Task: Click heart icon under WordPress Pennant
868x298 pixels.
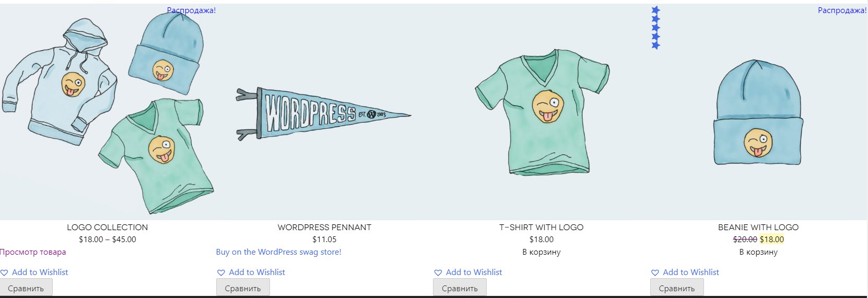Action: 221,272
